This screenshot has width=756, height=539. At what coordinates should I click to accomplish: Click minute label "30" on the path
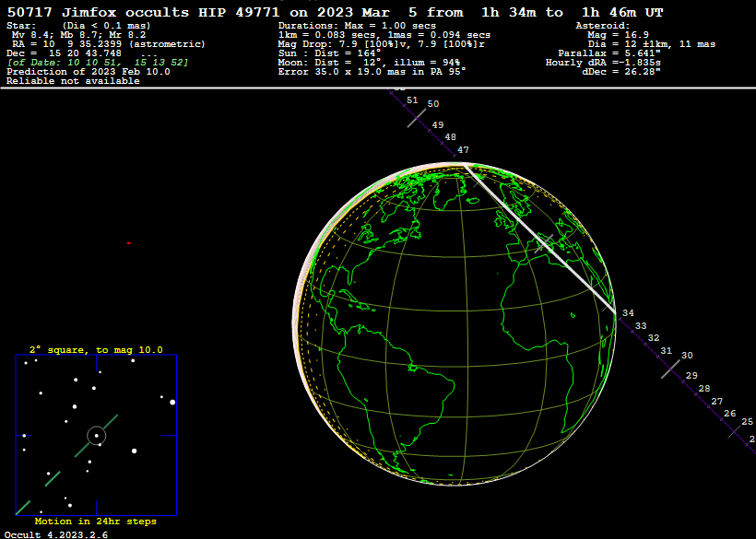tap(687, 356)
